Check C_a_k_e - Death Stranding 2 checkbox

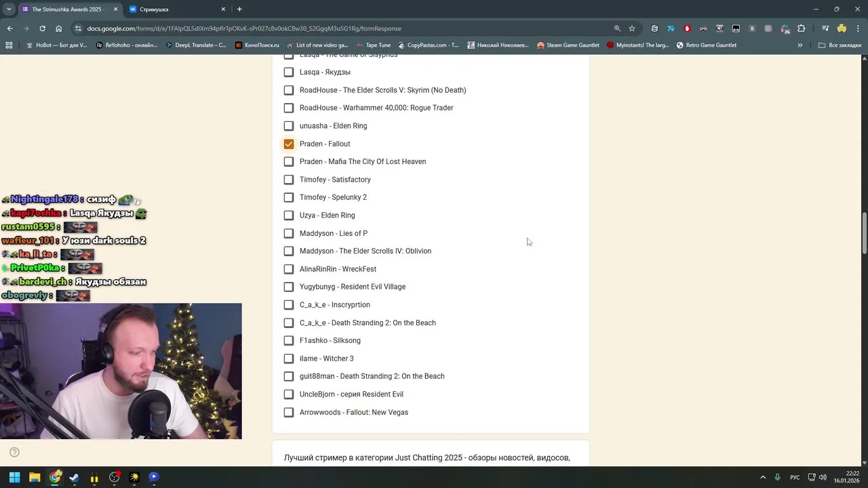tap(289, 323)
